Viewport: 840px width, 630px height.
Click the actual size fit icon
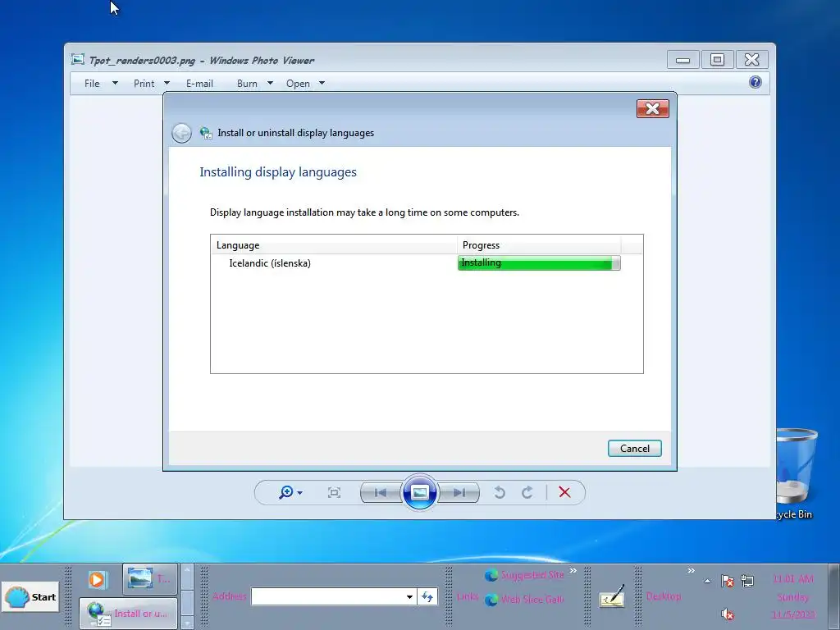coord(334,492)
